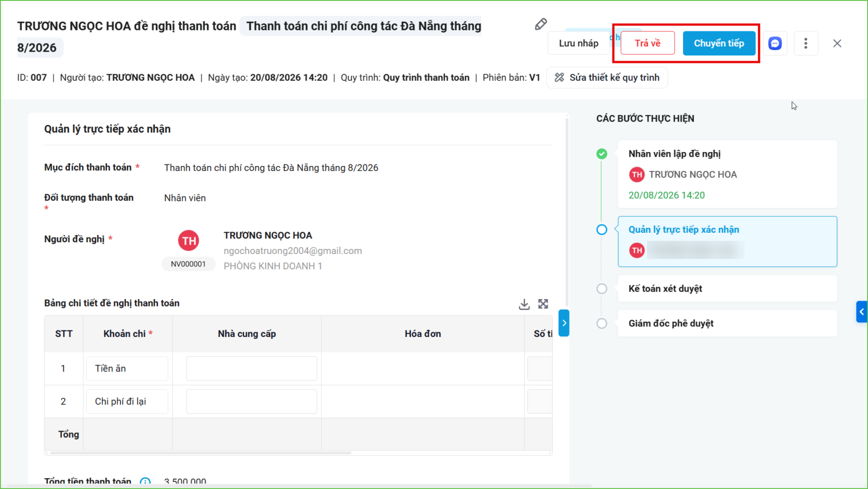Open the chat message bubble icon

(x=775, y=43)
